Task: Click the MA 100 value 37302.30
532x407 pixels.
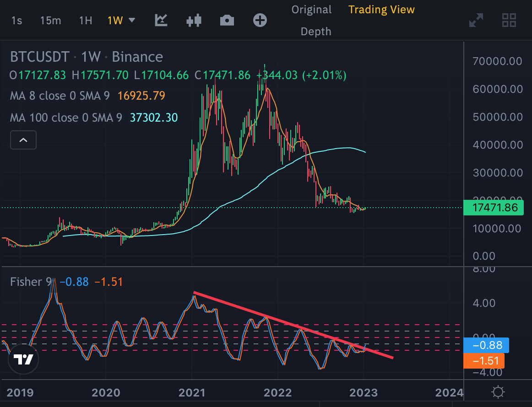Action: point(154,118)
